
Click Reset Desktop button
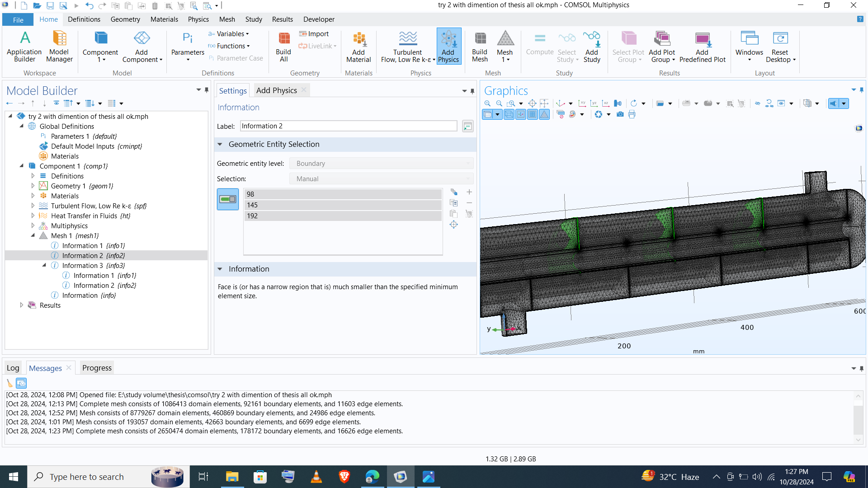coord(780,47)
